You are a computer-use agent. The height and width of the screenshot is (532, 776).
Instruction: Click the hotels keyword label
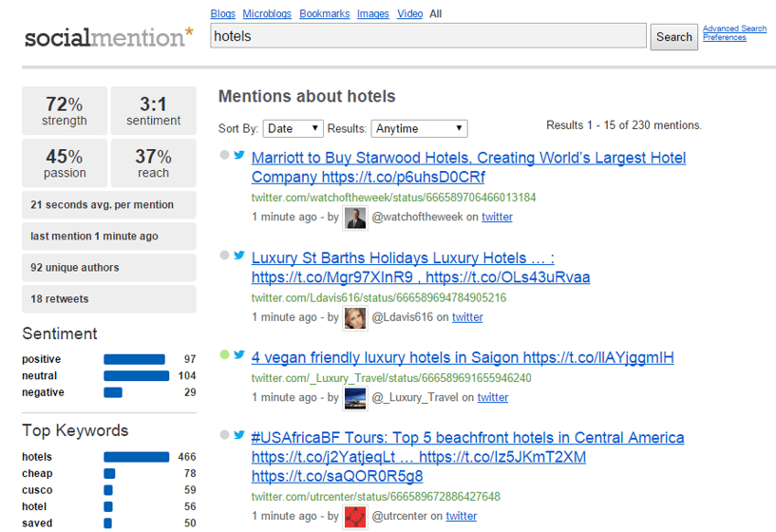[x=37, y=457]
